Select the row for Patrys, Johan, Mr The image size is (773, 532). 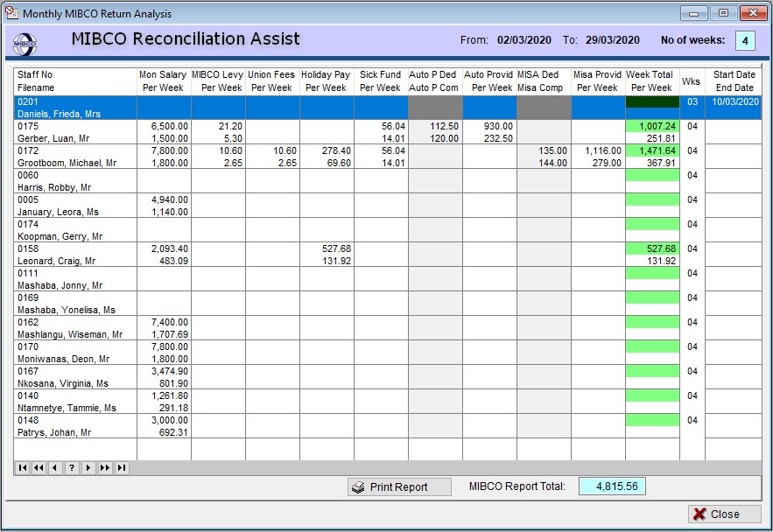tap(388, 426)
